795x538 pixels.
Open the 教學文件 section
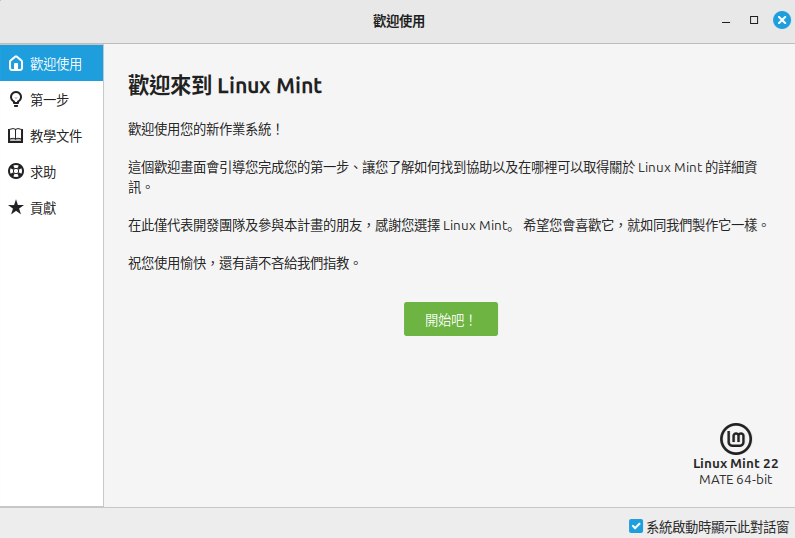tap(56, 136)
